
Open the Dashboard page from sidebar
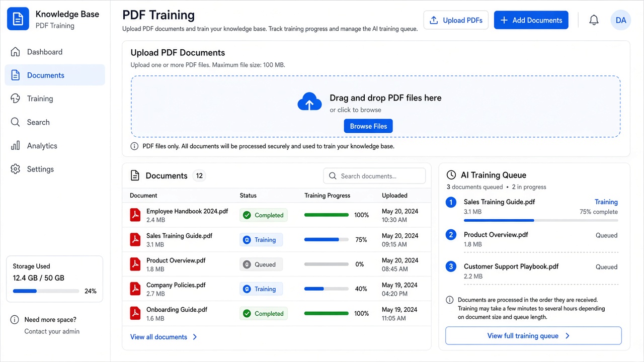pos(55,52)
